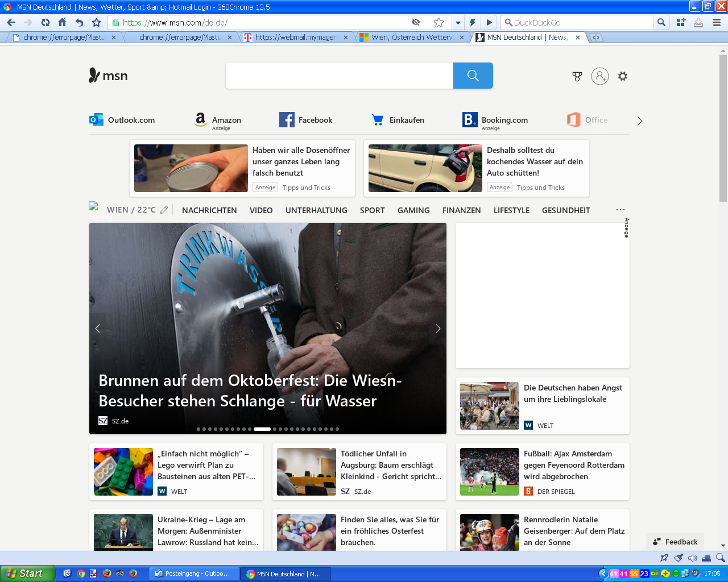Image resolution: width=728 pixels, height=582 pixels.
Task: Open the Facebook shortcut
Action: coord(306,120)
